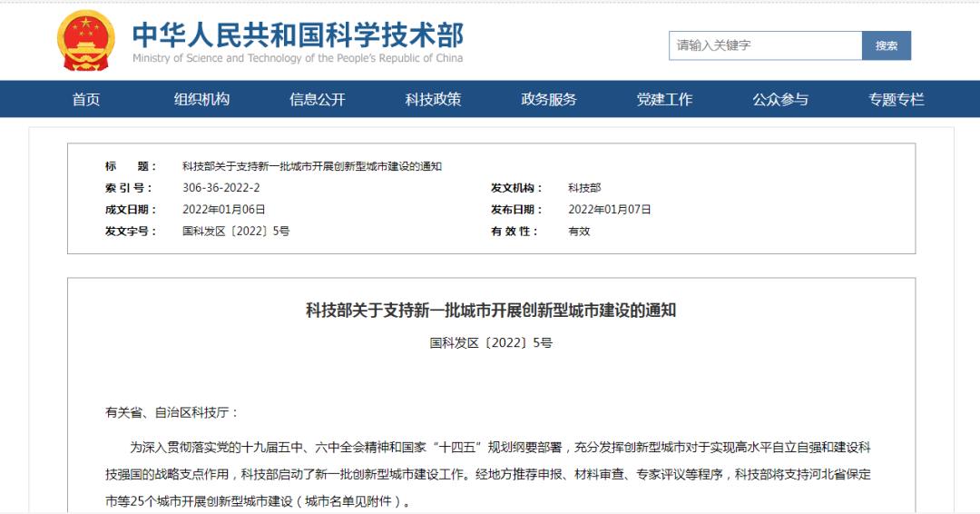Click document number under article heading

tap(491, 342)
